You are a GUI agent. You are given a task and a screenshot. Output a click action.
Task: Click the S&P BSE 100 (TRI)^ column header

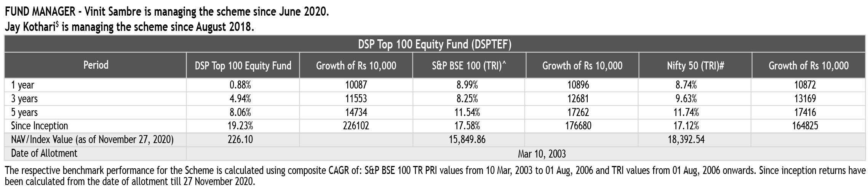pos(469,66)
